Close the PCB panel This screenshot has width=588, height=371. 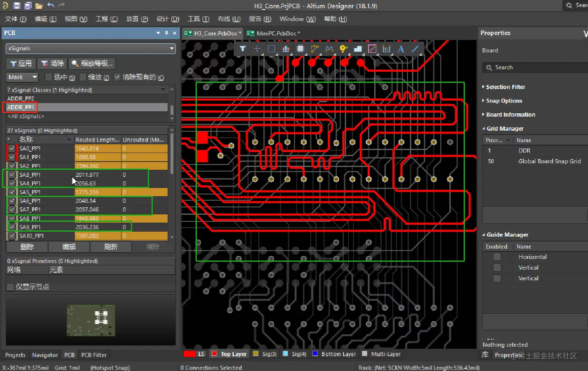point(175,33)
